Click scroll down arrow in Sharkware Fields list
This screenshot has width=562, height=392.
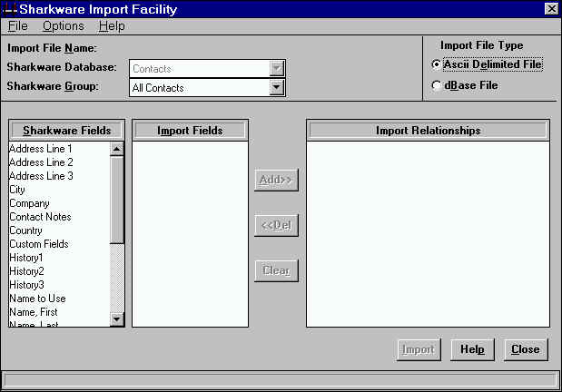117,318
